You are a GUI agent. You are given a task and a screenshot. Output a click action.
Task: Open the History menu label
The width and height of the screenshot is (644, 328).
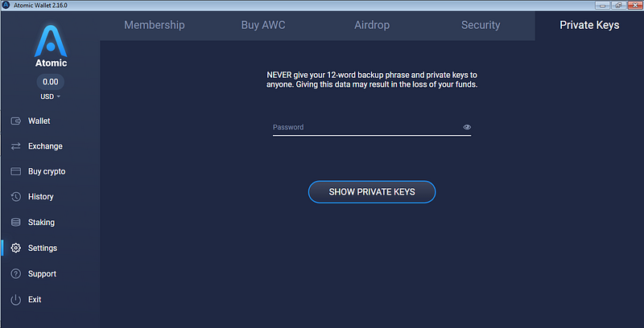(41, 197)
